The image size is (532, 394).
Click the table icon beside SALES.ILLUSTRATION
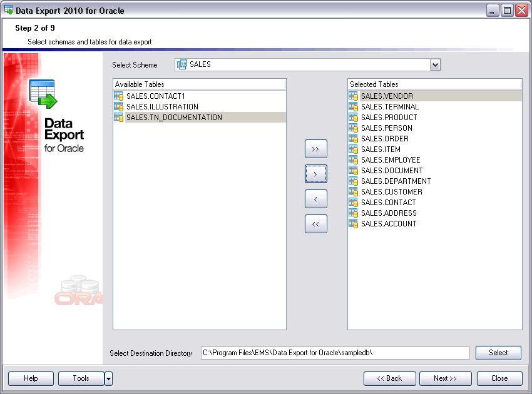(119, 107)
